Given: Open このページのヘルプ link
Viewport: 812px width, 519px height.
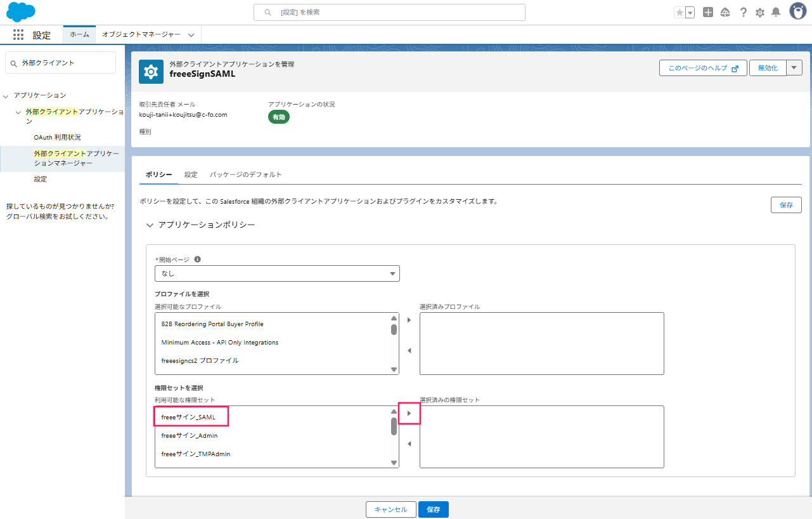Looking at the screenshot, I should [x=704, y=68].
